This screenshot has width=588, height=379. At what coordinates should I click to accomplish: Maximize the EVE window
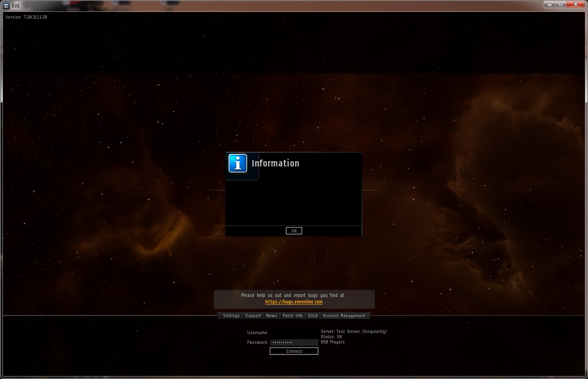tap(561, 4)
